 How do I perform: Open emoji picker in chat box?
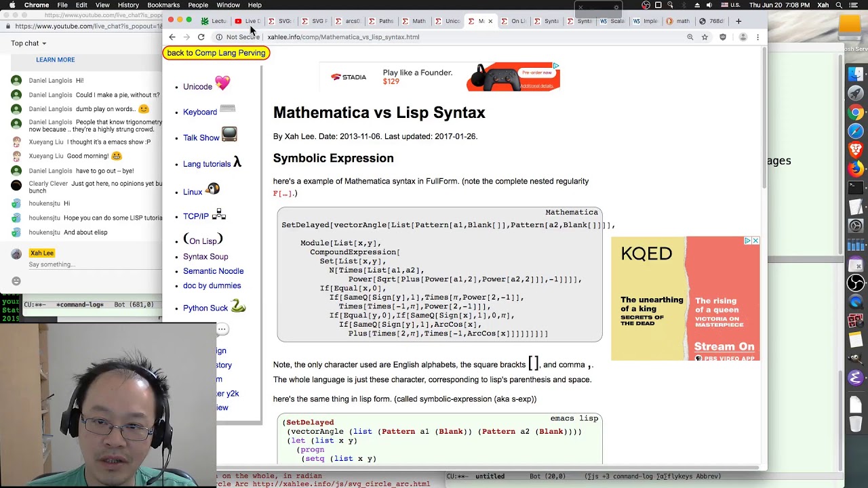tap(16, 281)
